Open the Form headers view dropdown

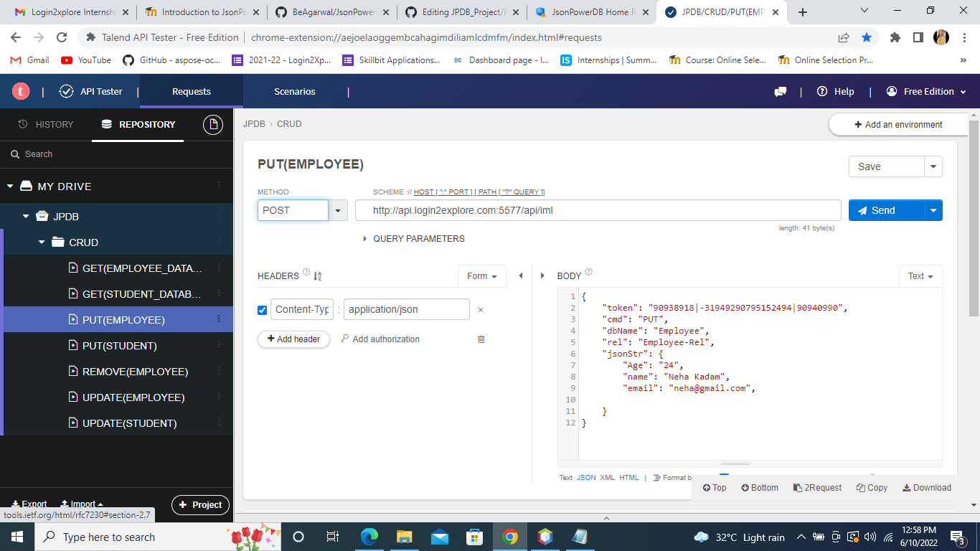[481, 276]
